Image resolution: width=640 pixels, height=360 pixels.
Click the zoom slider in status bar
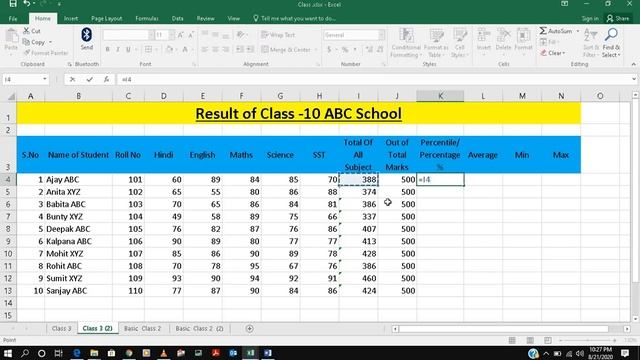(588, 340)
